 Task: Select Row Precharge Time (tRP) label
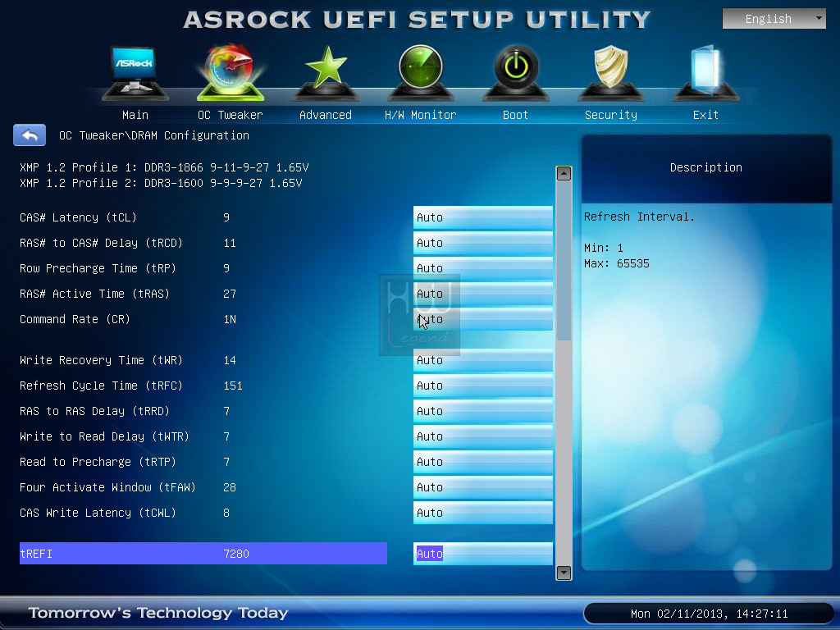click(98, 268)
